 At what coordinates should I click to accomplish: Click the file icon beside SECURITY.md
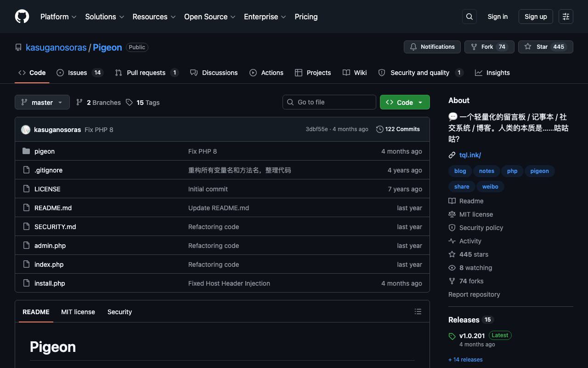coord(26,227)
